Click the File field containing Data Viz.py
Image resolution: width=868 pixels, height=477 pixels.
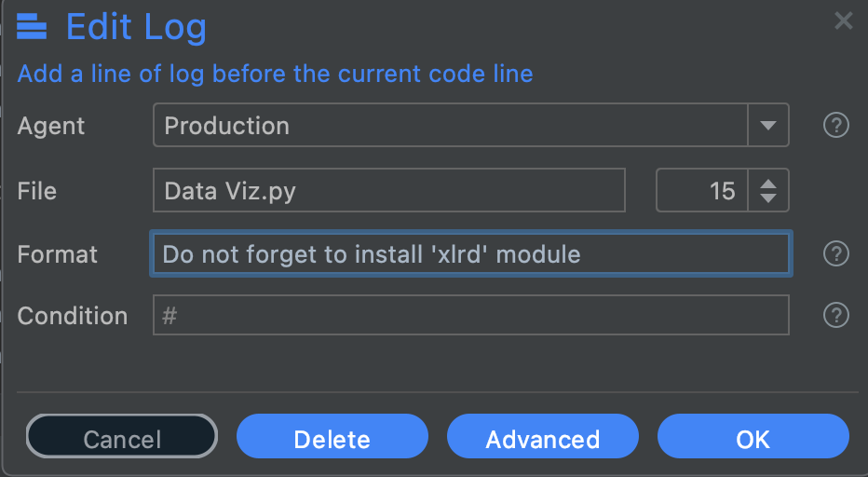[x=389, y=191]
